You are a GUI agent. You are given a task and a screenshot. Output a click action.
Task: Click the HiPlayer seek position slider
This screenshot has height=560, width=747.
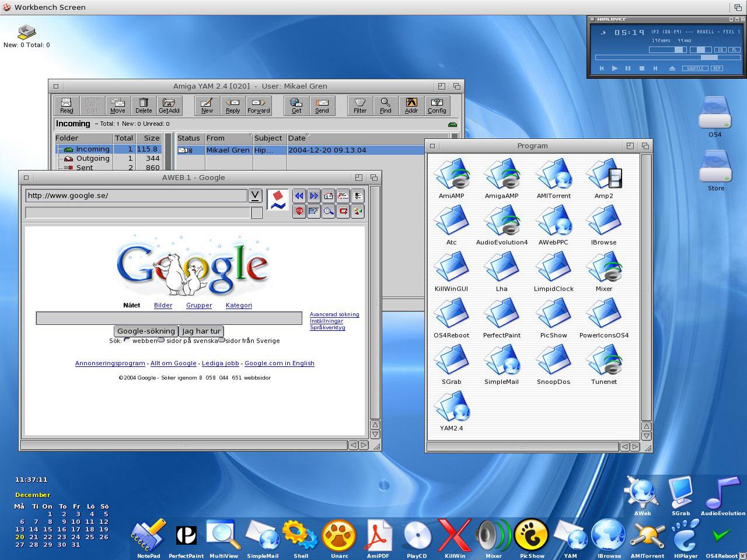[668, 58]
